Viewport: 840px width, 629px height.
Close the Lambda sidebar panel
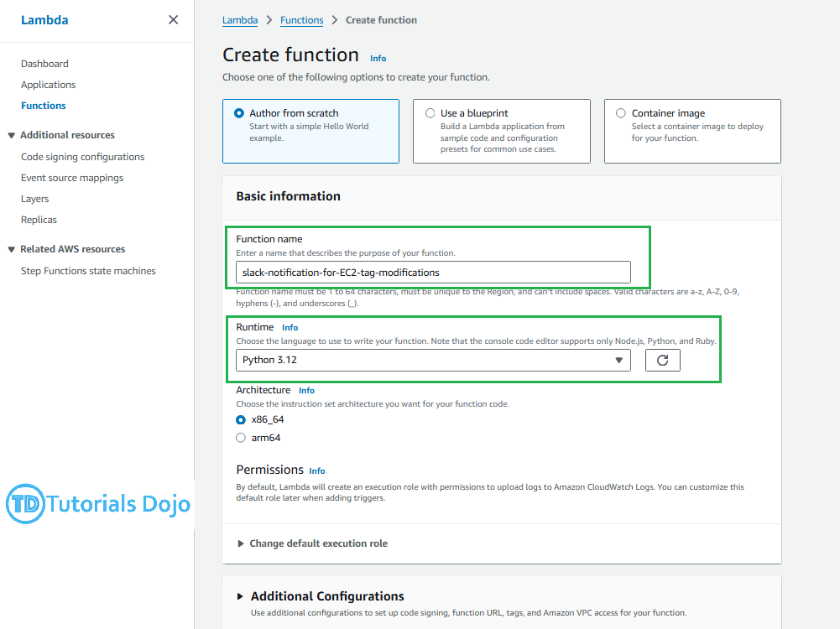(x=173, y=20)
